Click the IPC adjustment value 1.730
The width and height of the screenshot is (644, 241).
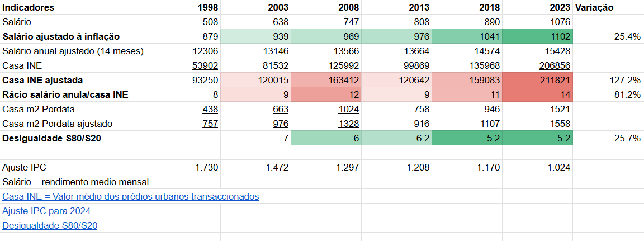coord(206,167)
